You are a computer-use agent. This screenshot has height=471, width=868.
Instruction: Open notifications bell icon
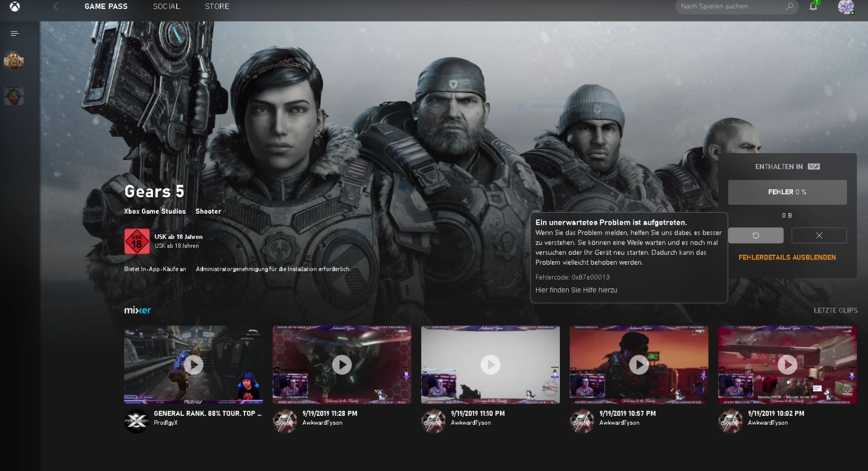coord(813,6)
